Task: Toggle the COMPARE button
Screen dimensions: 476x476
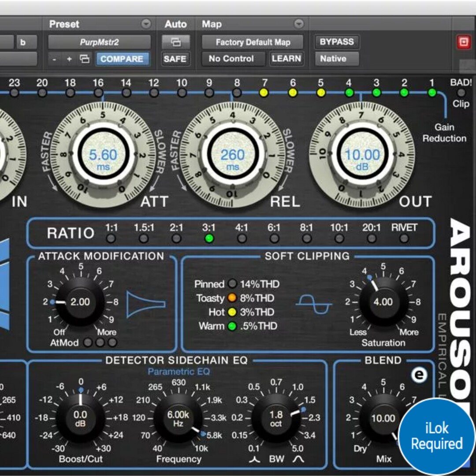Action: click(x=122, y=59)
